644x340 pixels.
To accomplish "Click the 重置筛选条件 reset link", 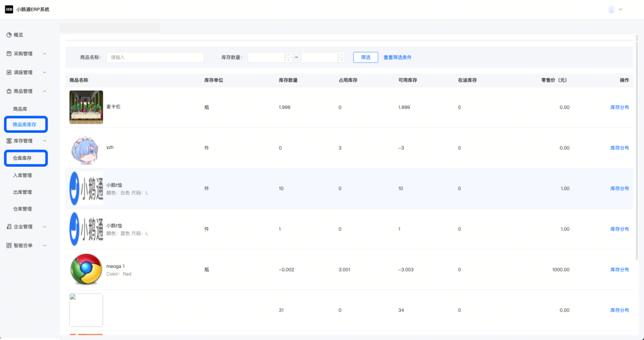I will click(x=398, y=57).
